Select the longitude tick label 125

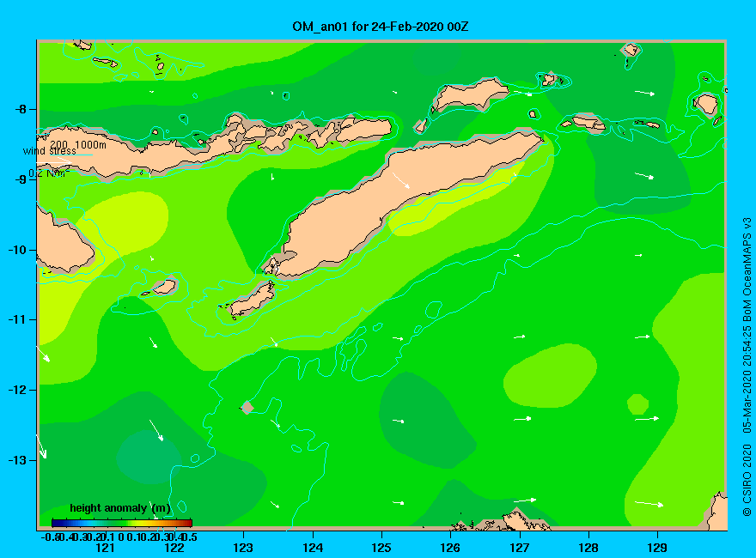(x=381, y=548)
